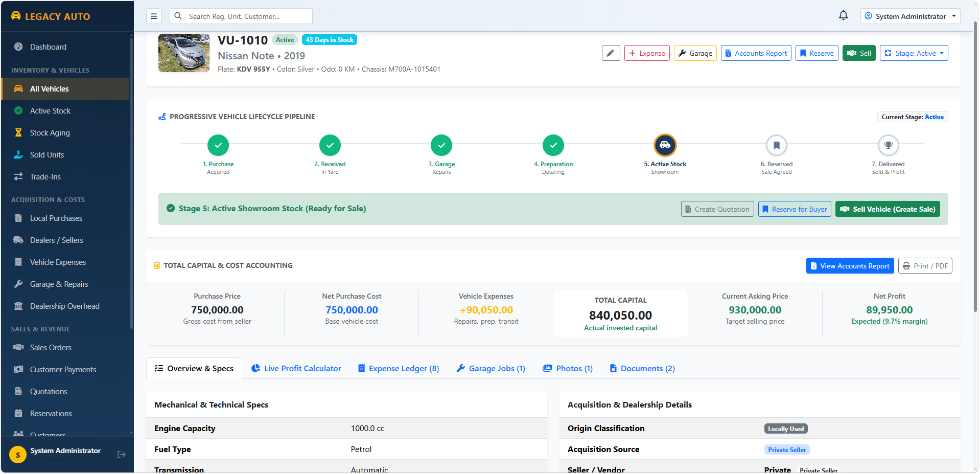Expand the Stage: Active dropdown

(914, 53)
